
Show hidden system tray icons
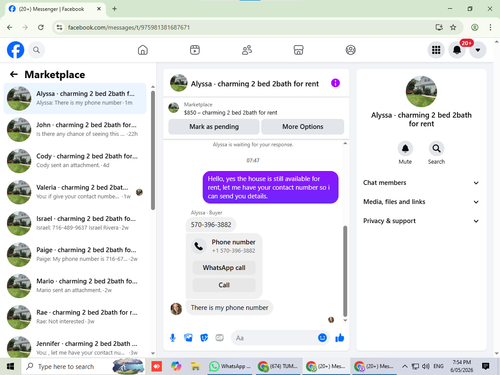(404, 366)
